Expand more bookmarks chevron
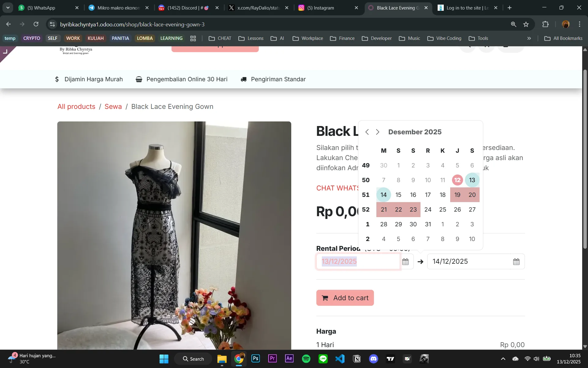The image size is (588, 368). [x=529, y=38]
